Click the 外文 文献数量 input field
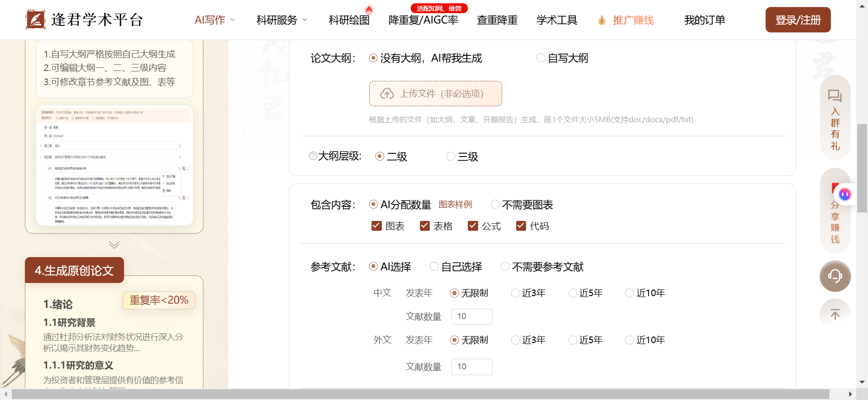 tap(472, 367)
